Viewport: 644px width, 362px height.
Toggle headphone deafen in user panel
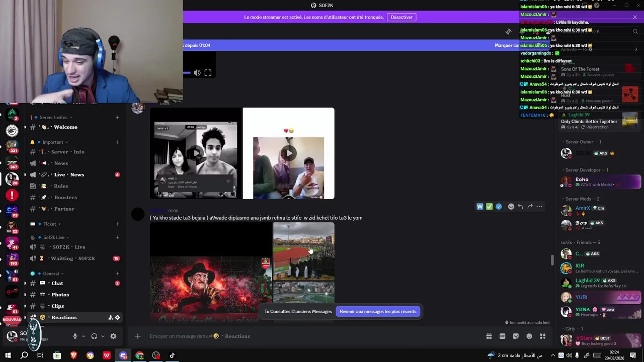(x=94, y=336)
